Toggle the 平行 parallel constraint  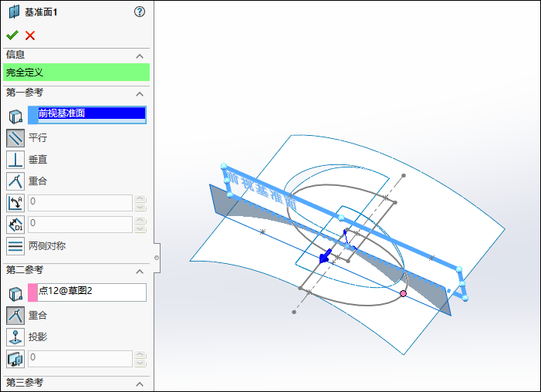15,138
